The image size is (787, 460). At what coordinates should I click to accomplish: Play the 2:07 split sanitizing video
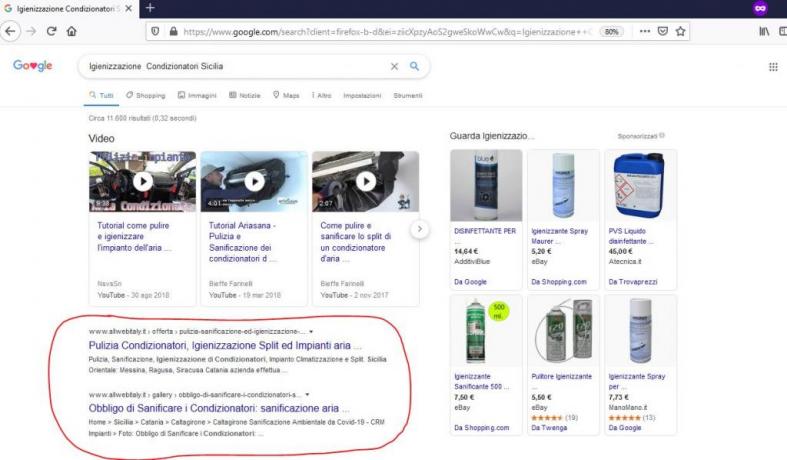pos(365,182)
